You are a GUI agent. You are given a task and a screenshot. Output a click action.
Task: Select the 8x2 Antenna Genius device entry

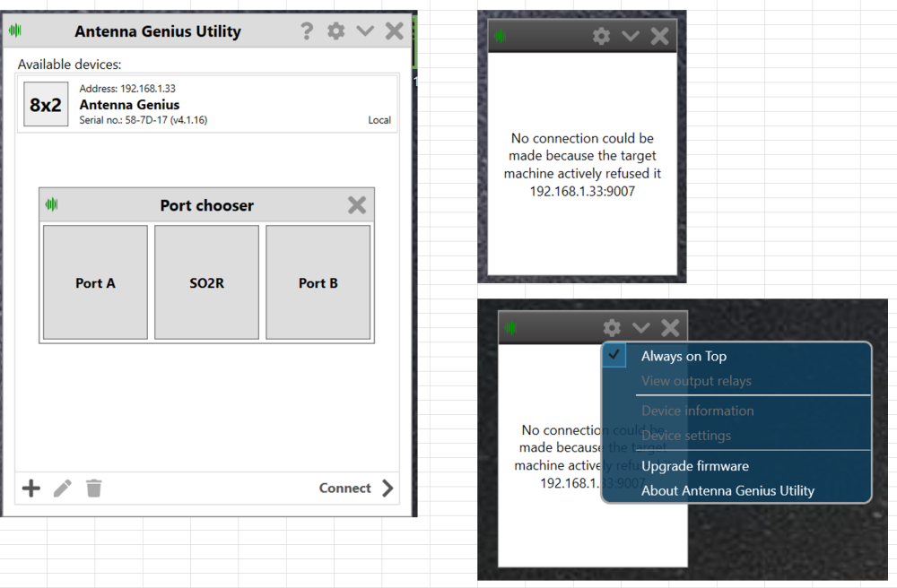[207, 104]
